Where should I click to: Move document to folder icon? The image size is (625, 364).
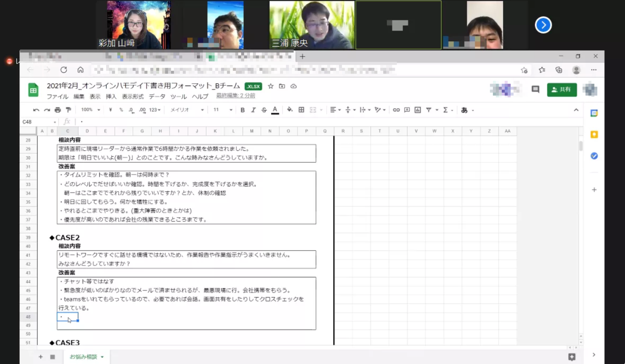coord(282,86)
